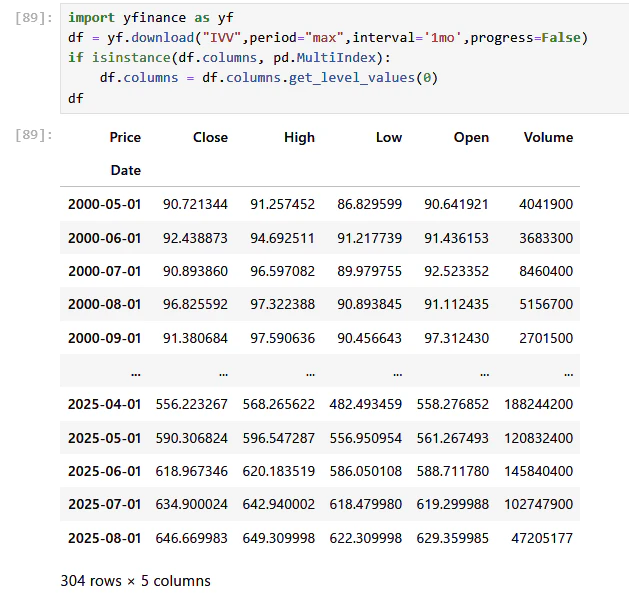This screenshot has height=596, width=629.
Task: Click into the code cell editor
Action: [x=344, y=59]
